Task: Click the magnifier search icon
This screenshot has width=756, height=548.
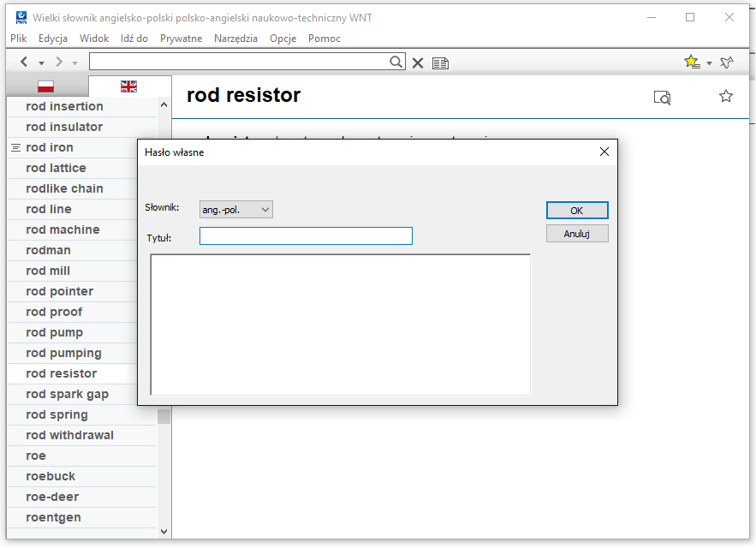Action: pyautogui.click(x=396, y=62)
